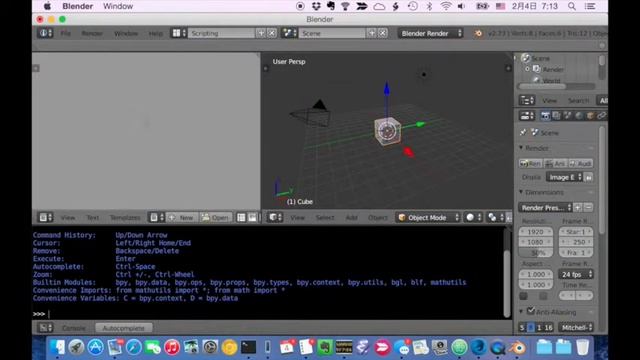Image resolution: width=640 pixels, height=360 pixels.
Task: Open the scene browser icon
Action: click(289, 33)
